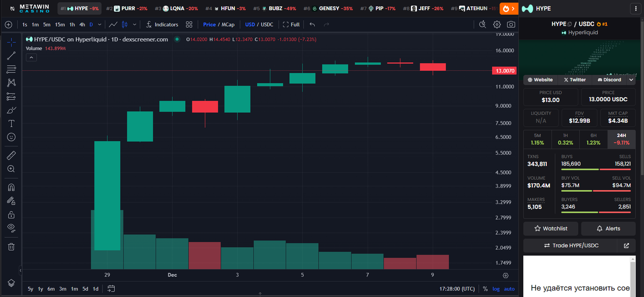644x297 pixels.
Task: Add HYPE to Watchlist
Action: coord(551,228)
